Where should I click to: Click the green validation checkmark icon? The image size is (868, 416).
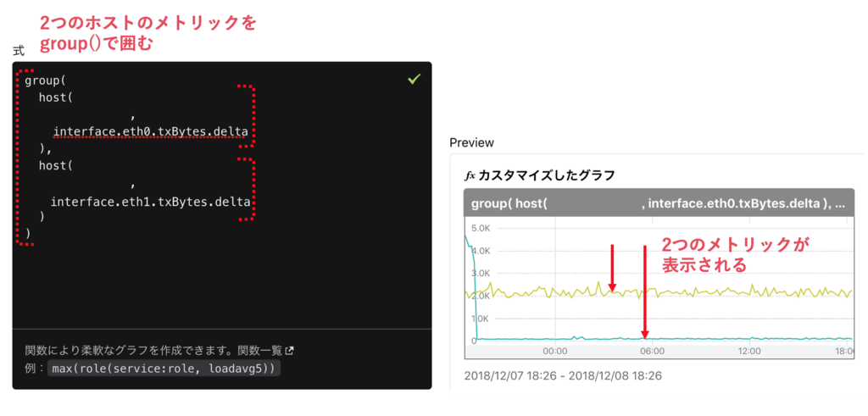point(414,79)
